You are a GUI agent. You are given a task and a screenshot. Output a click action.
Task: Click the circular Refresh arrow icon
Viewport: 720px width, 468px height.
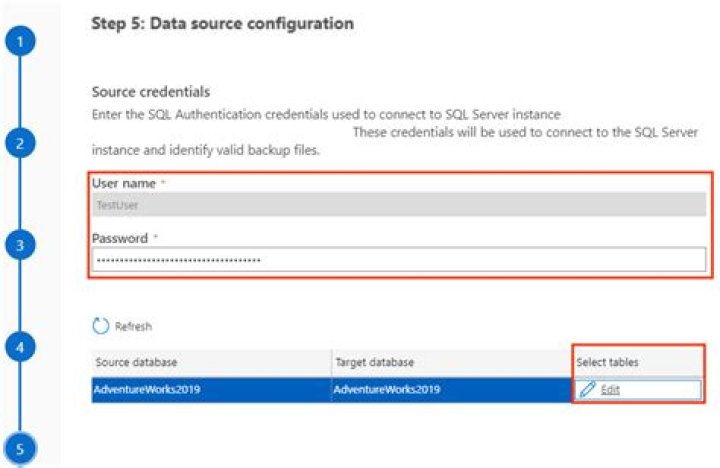(99, 326)
